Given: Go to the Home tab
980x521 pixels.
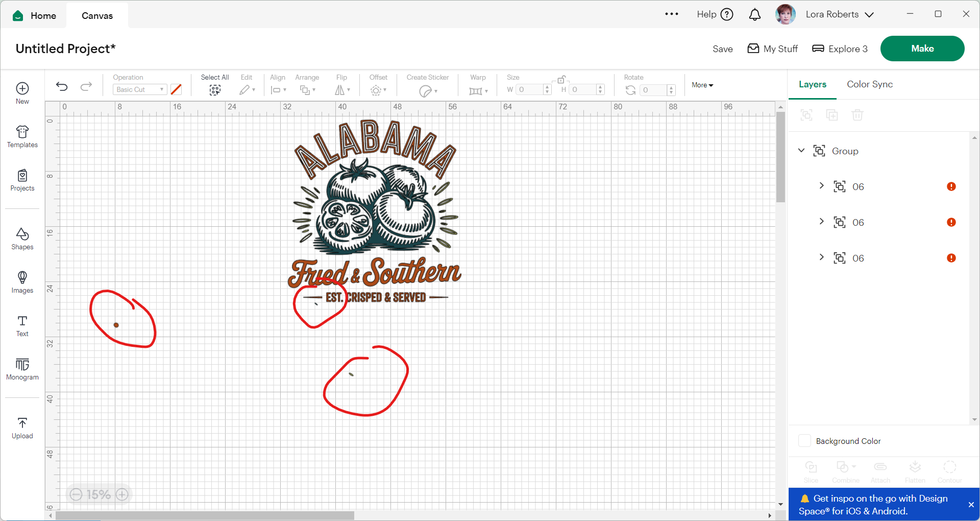Looking at the screenshot, I should point(35,15).
